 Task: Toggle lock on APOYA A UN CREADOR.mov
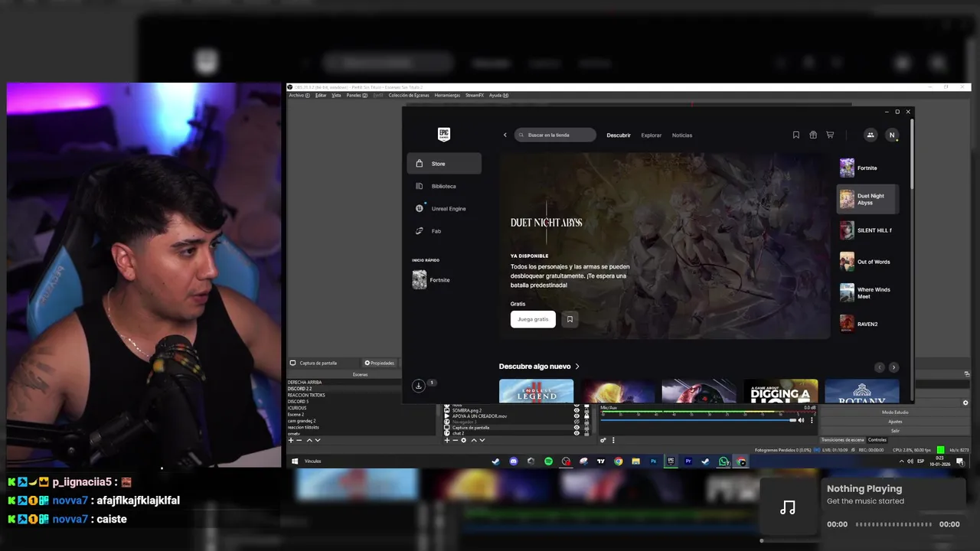(586, 416)
